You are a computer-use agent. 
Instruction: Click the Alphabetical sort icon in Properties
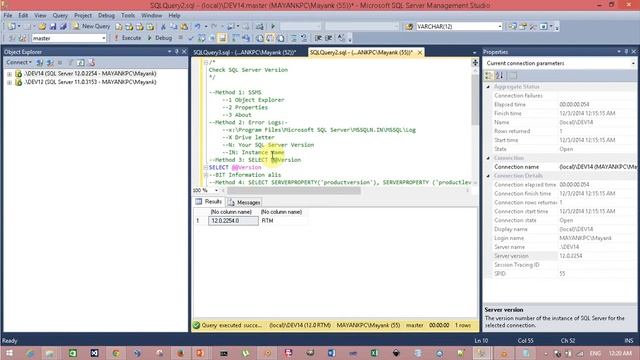pos(499,76)
